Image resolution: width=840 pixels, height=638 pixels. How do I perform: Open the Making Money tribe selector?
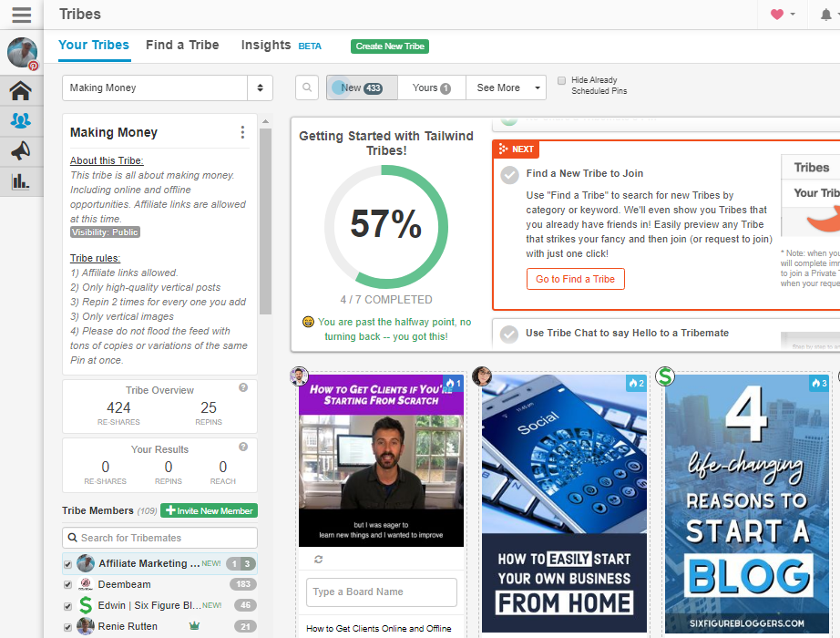[x=168, y=87]
